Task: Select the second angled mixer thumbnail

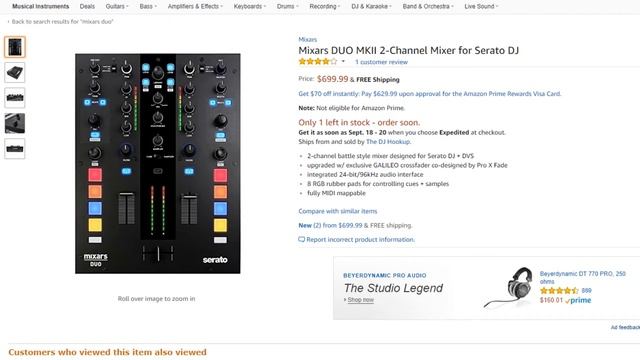Action: coord(15,73)
